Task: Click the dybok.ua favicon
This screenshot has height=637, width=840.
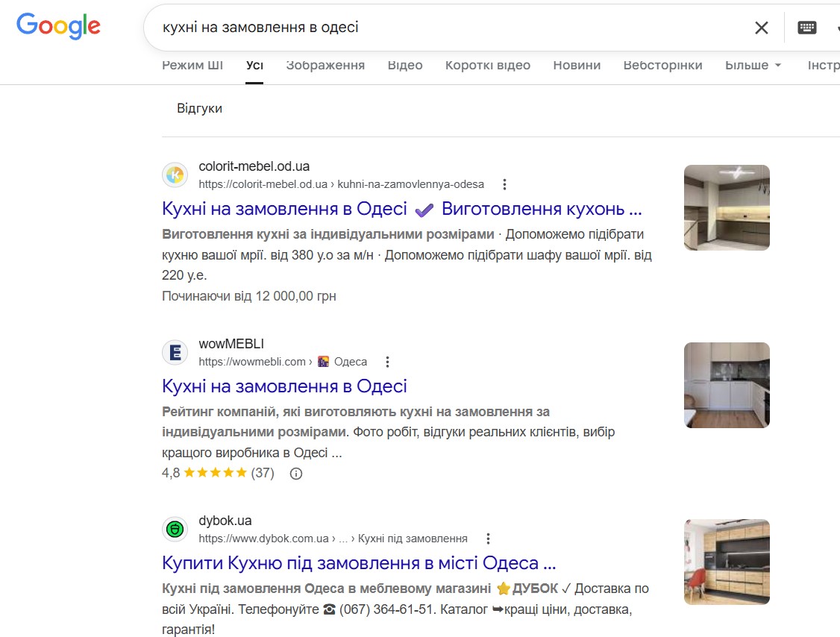Action: pos(175,530)
